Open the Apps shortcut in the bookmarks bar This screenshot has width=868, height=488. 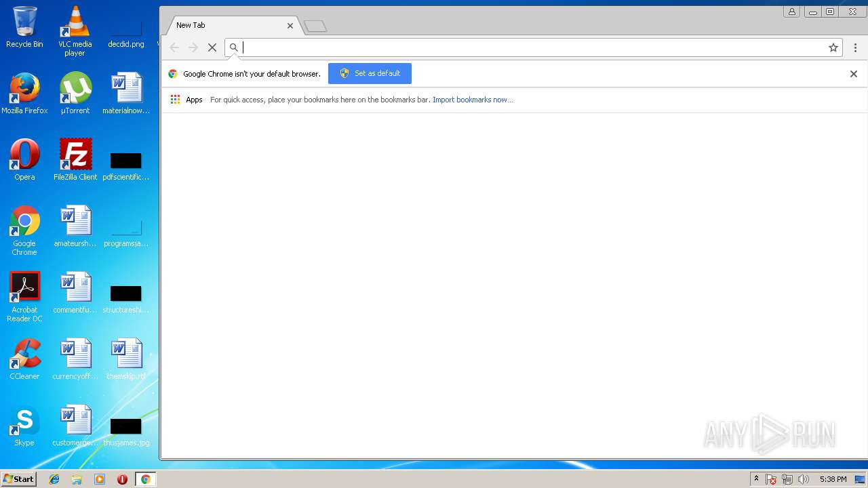[186, 100]
